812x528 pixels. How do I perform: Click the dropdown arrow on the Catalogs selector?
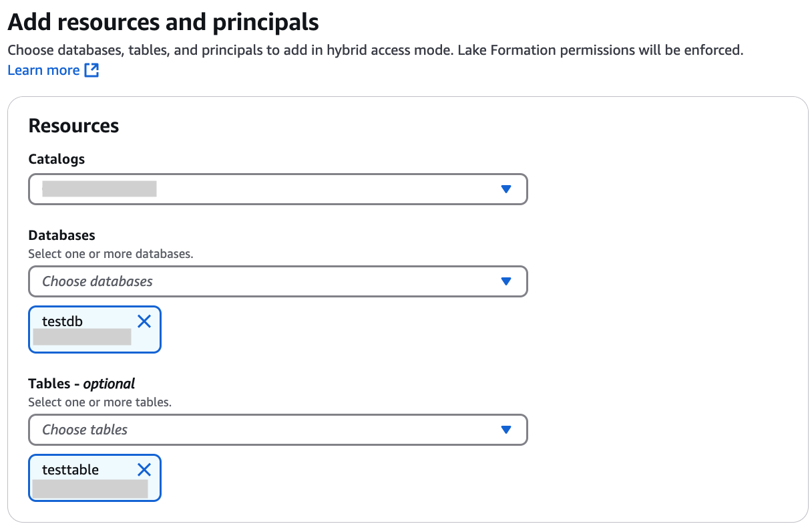click(x=506, y=189)
